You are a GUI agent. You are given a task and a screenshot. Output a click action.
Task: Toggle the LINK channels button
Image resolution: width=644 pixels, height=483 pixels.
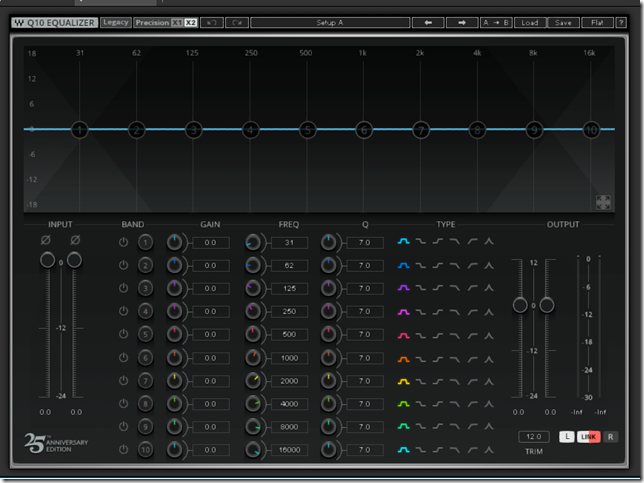coord(589,437)
